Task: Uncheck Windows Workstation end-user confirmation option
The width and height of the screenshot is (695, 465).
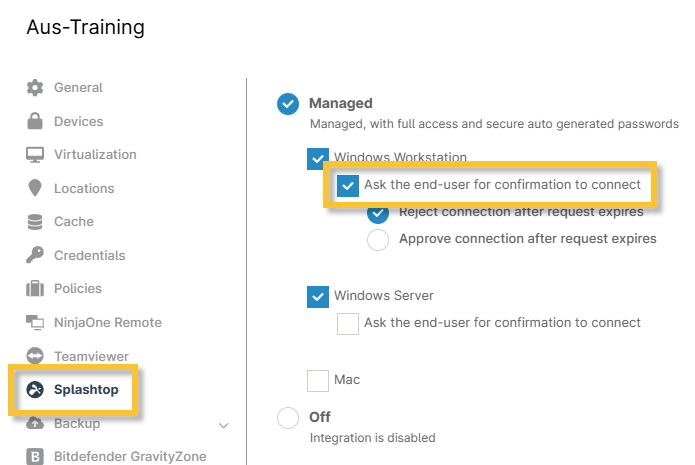Action: [x=348, y=186]
